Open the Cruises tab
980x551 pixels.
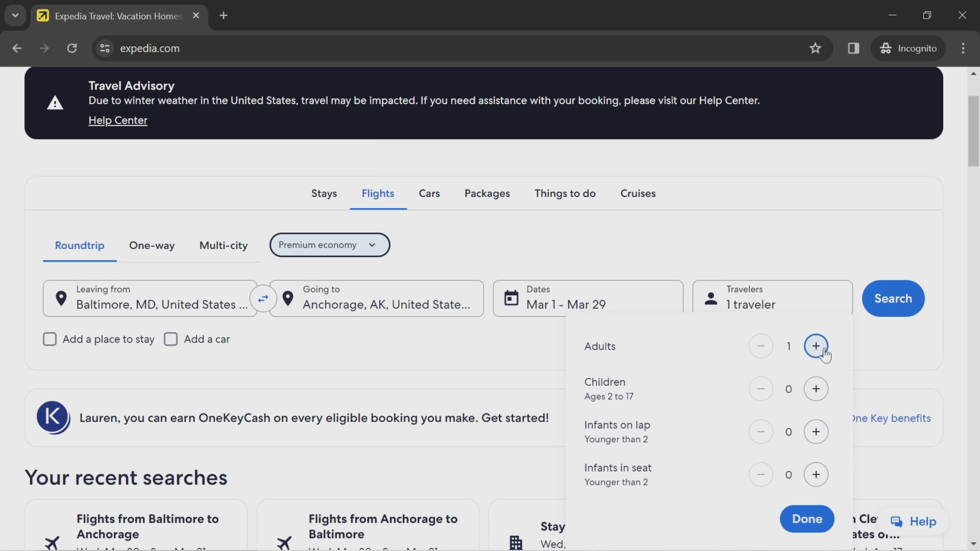pos(638,194)
